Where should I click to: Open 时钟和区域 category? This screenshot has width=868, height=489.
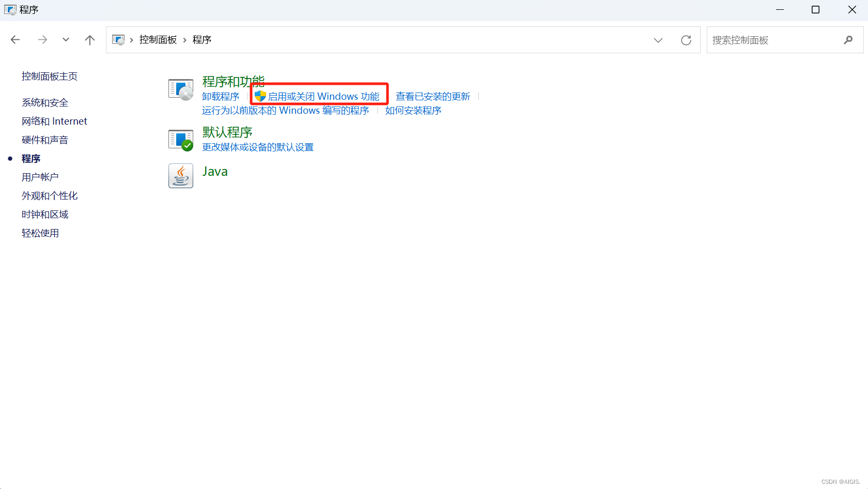click(x=45, y=215)
